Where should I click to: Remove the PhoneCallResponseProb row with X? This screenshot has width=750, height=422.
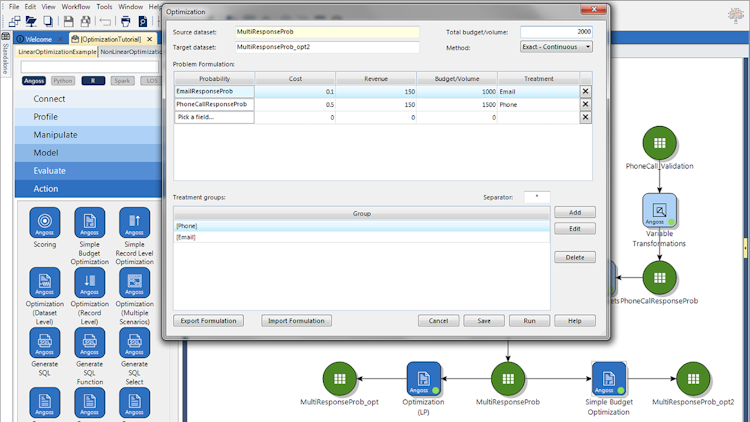point(585,104)
